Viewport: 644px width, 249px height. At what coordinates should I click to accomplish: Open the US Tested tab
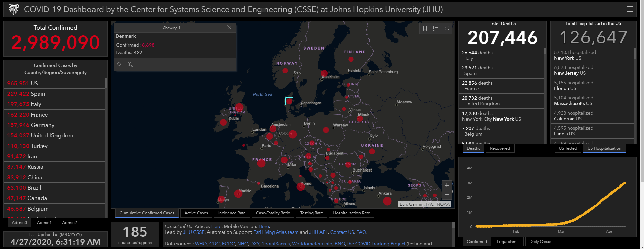click(568, 148)
